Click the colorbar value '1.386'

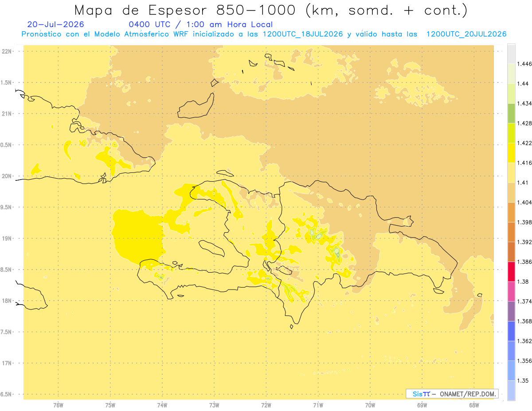click(x=524, y=262)
